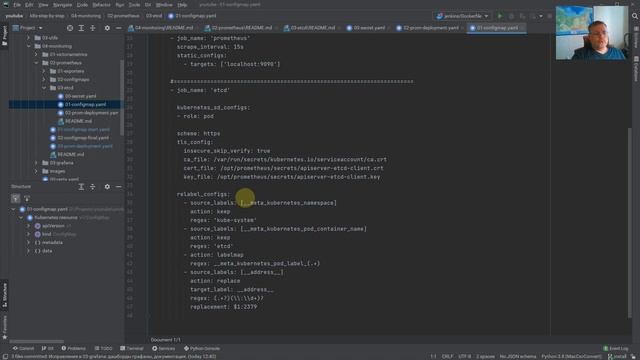Switch to the 02-prom-deployment.yaml tab
The width and height of the screenshot is (640, 360).
(x=427, y=28)
